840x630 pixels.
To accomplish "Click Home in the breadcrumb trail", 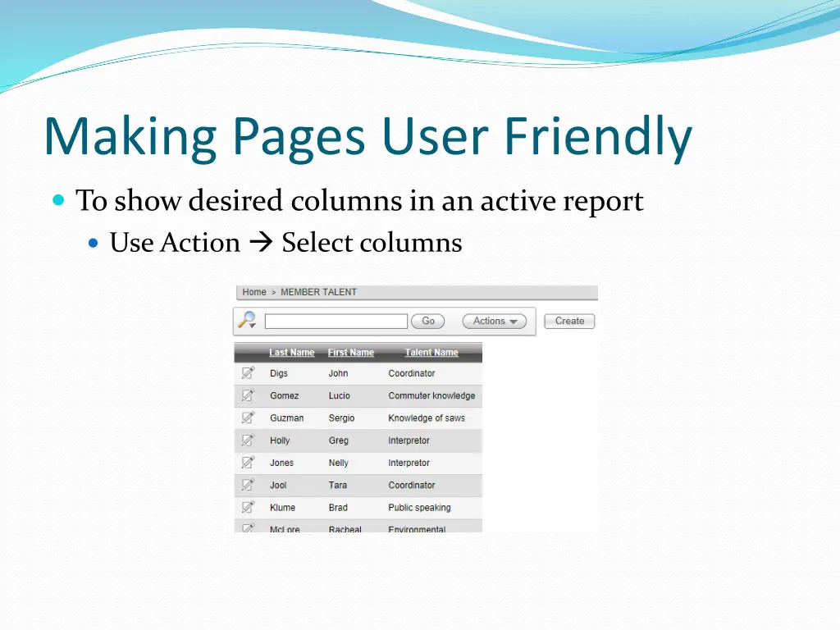I will [x=253, y=292].
